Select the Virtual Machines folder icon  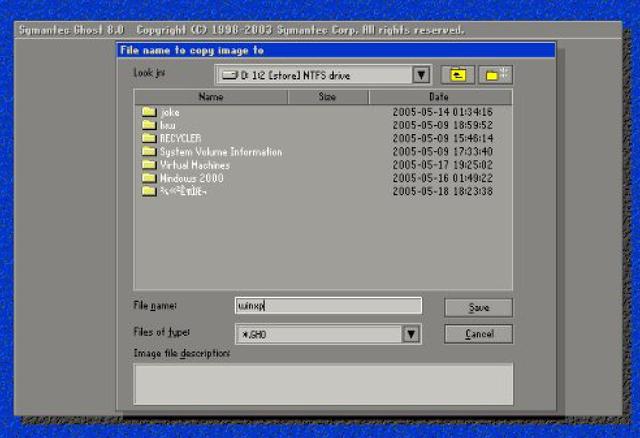click(149, 164)
